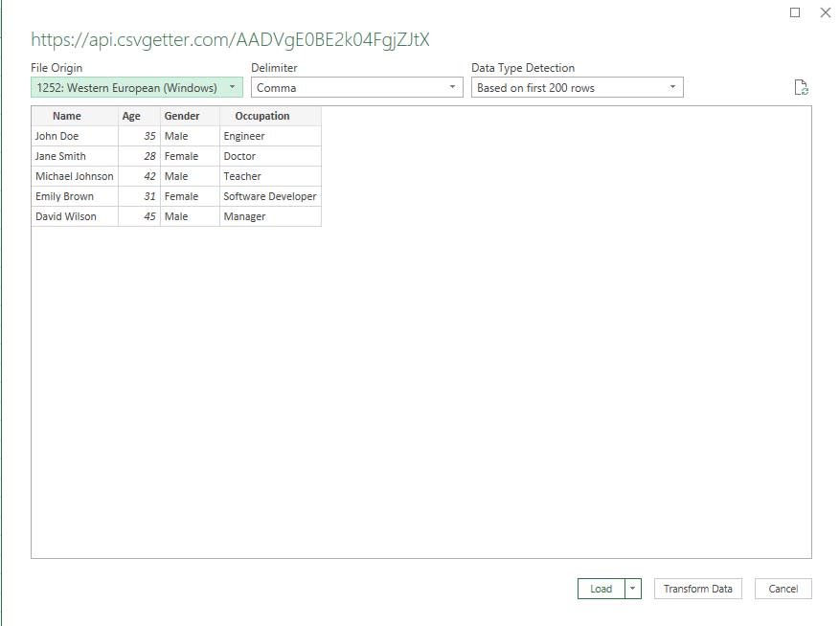This screenshot has height=626, width=840.
Task: Select the Emily Brown row
Action: point(74,196)
